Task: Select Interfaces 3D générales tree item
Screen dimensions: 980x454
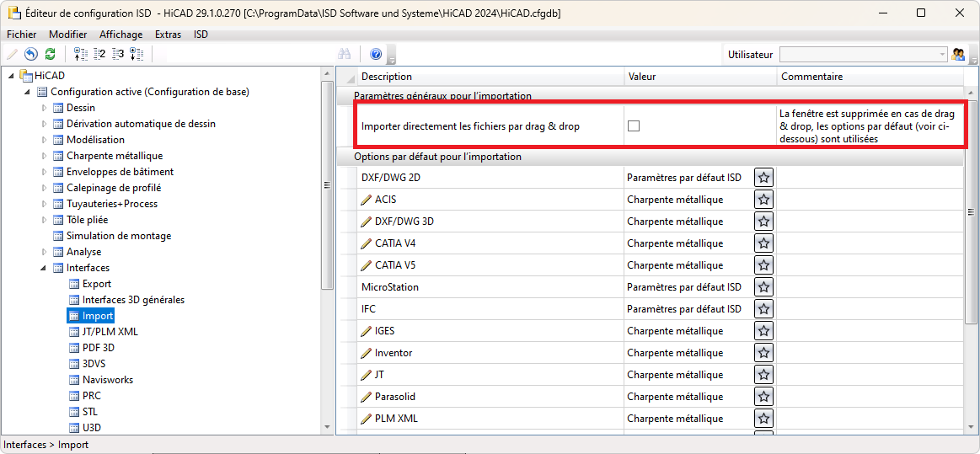Action: coord(133,300)
